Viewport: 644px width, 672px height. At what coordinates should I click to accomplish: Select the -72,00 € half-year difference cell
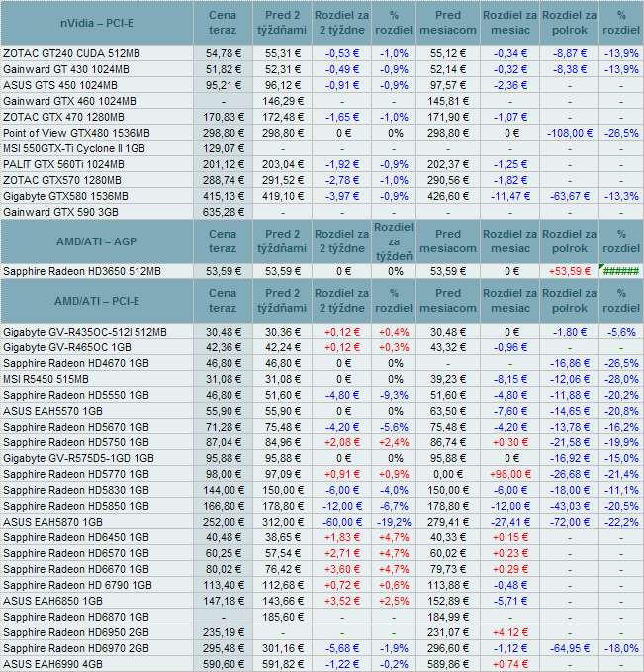[x=570, y=523]
